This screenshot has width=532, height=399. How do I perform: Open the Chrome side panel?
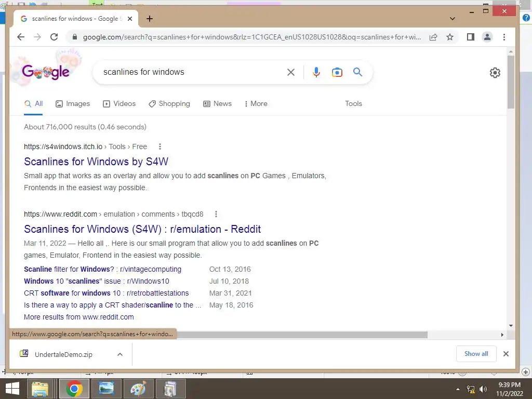pyautogui.click(x=471, y=37)
